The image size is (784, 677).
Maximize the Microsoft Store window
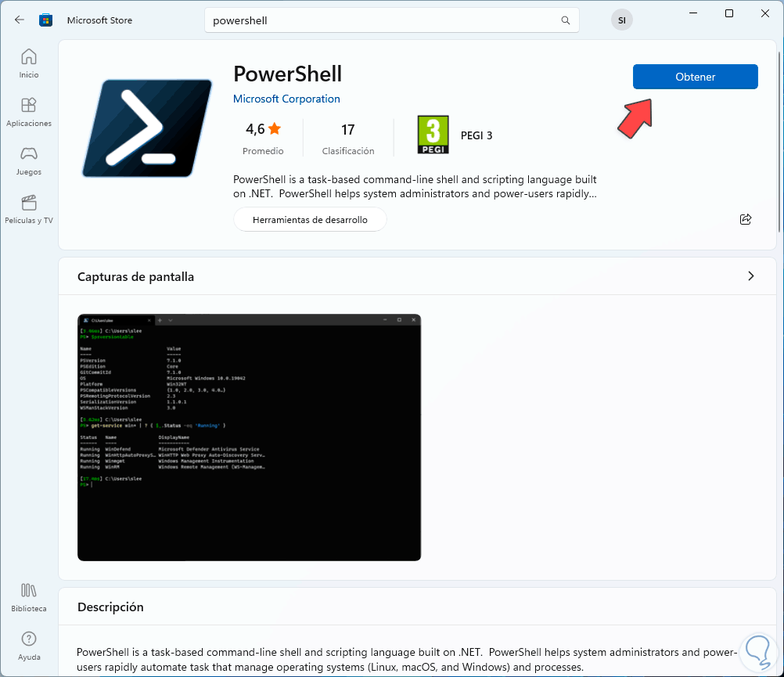(729, 13)
